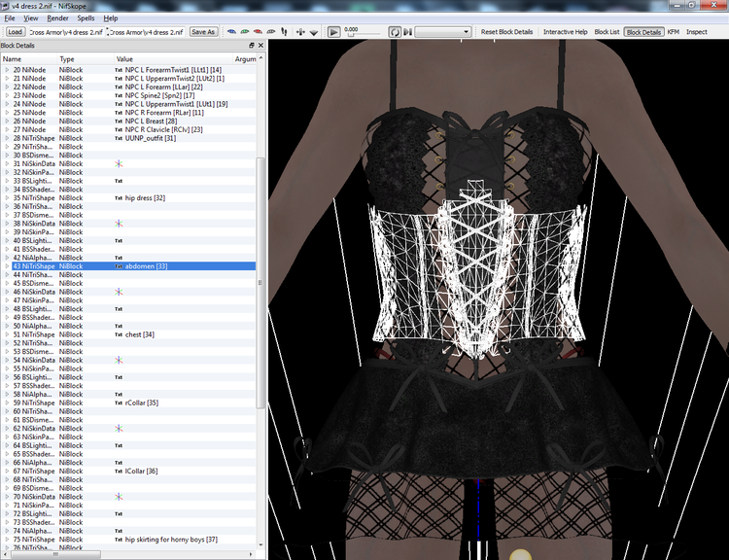Expand the 51 NiTriShape chest row
The height and width of the screenshot is (560, 729).
tap(7, 334)
